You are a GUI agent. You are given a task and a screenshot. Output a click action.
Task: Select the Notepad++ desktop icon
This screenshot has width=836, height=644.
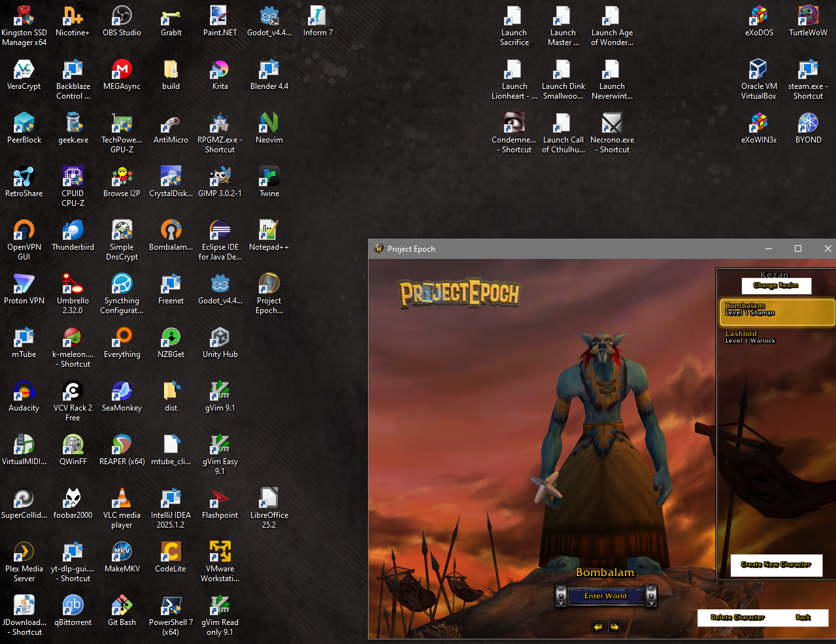[x=269, y=236]
